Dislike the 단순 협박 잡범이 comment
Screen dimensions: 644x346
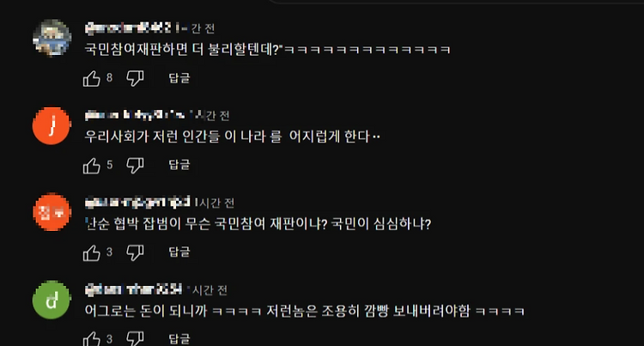tap(135, 252)
